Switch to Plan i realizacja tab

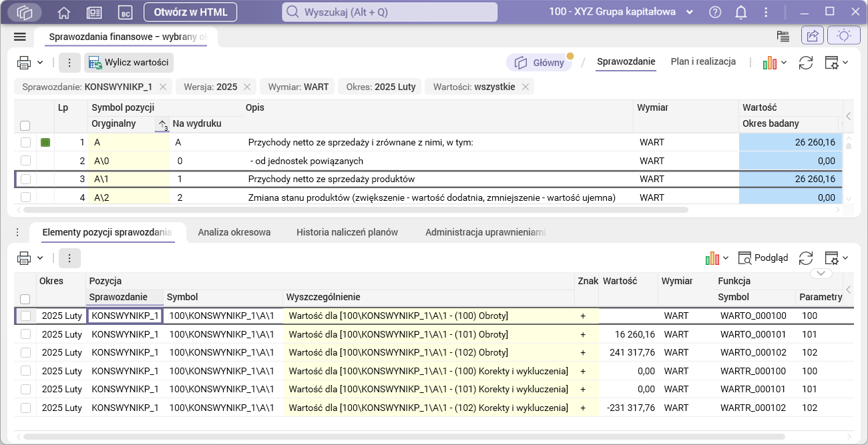pos(703,62)
